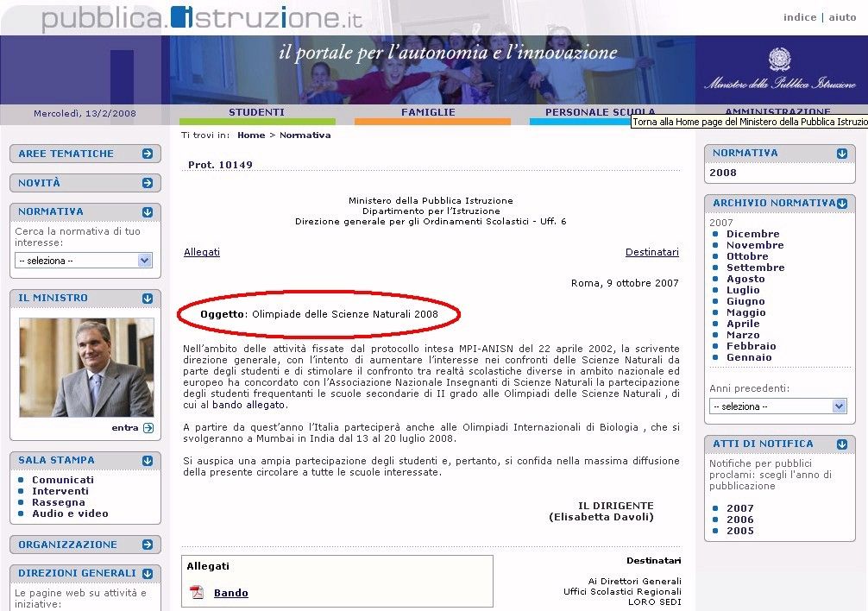Image resolution: width=868 pixels, height=611 pixels.
Task: Open 2007 notifications in Atti di Notifica
Action: (740, 508)
